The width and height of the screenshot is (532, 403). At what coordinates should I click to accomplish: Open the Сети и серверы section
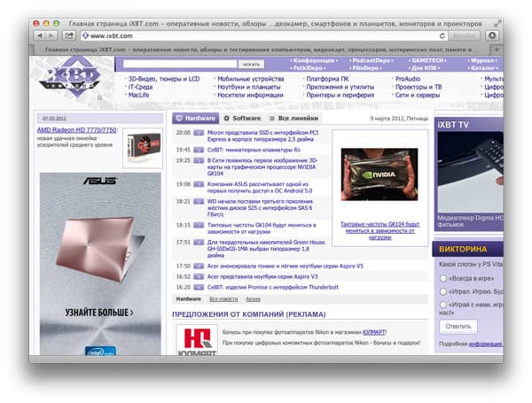418,96
